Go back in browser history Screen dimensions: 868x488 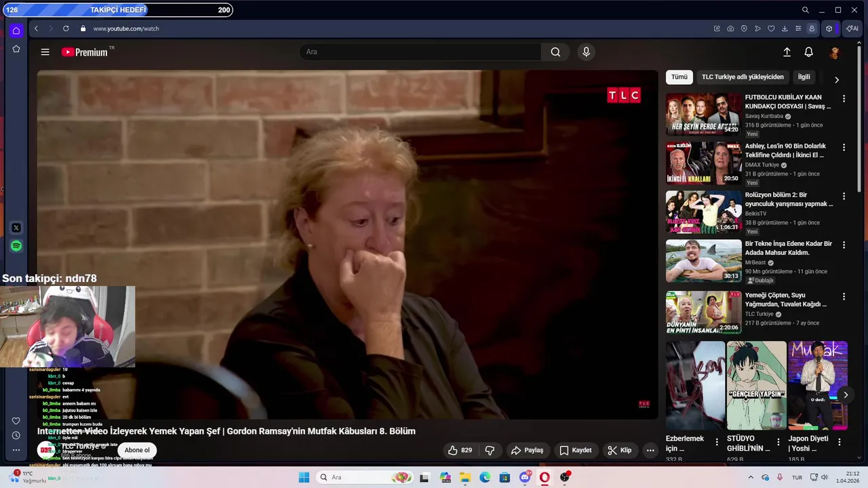click(37, 28)
